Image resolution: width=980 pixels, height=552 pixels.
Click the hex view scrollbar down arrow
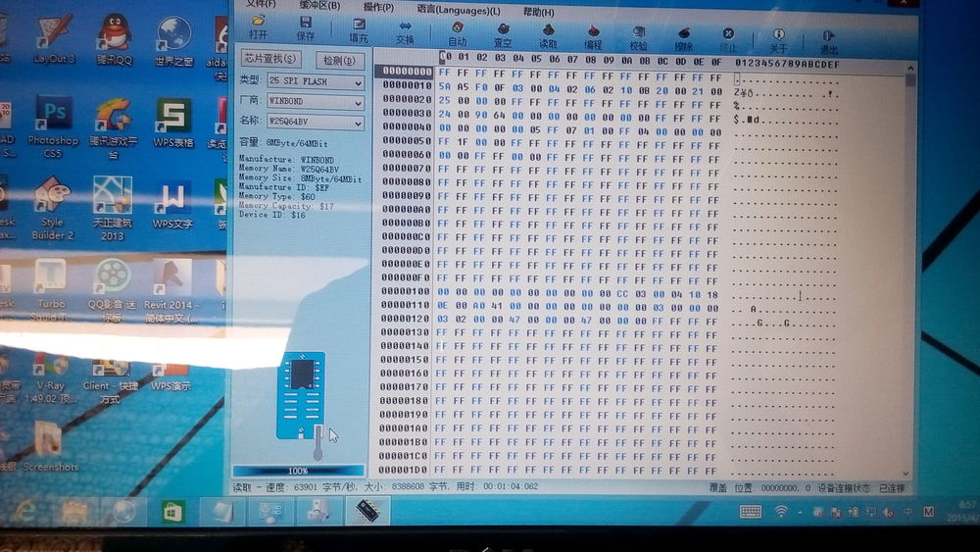pos(906,475)
